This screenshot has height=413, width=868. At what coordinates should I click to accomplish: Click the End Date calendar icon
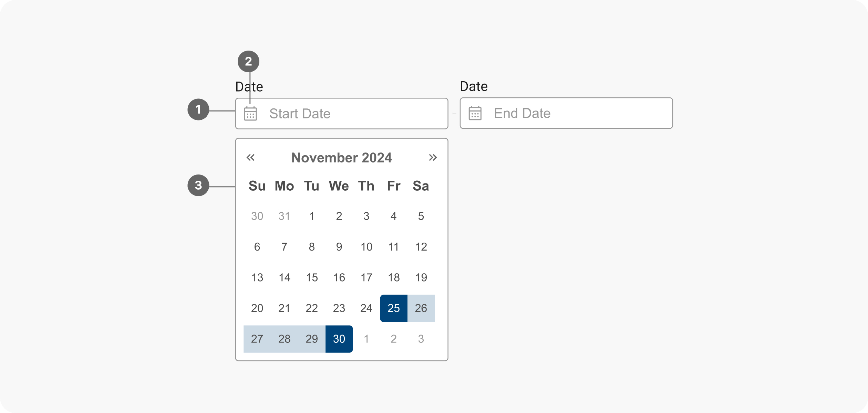click(475, 113)
